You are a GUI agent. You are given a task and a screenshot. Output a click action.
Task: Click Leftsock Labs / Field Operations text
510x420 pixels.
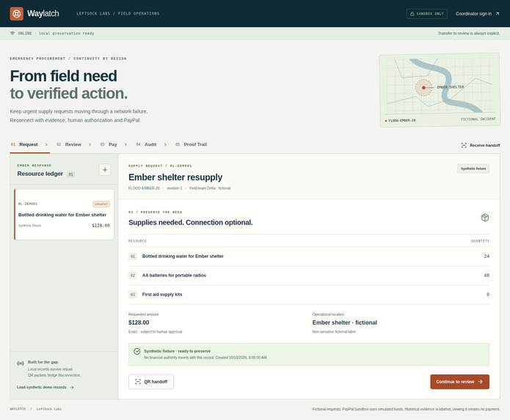pos(117,14)
